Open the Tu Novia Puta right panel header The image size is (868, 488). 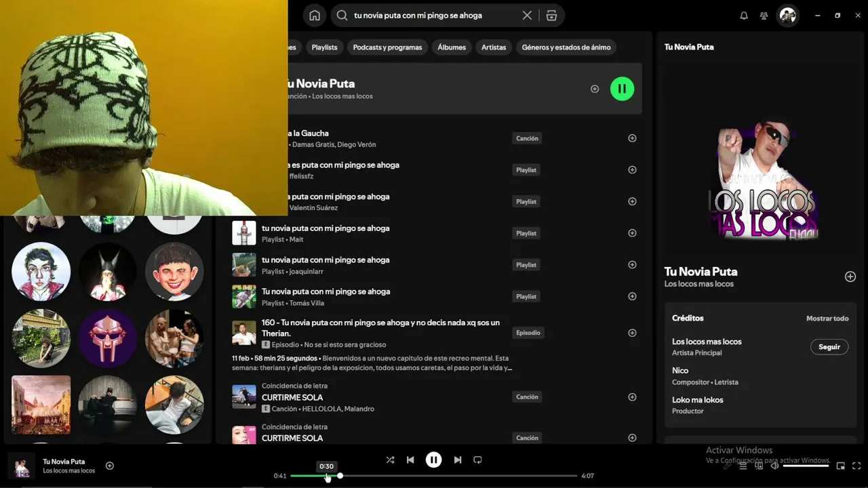(x=689, y=47)
